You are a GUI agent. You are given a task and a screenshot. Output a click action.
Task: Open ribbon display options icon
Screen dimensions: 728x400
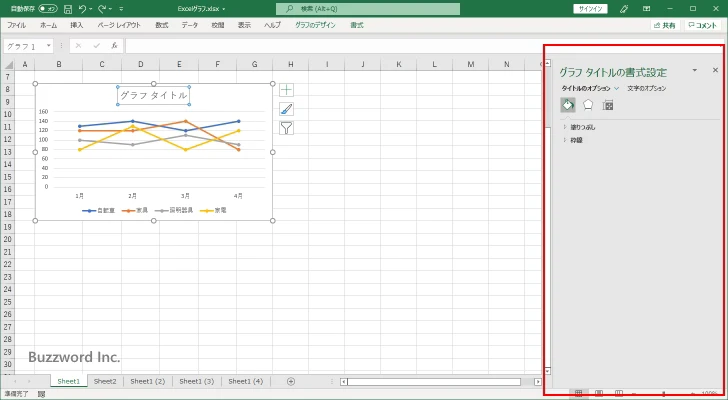pos(646,9)
